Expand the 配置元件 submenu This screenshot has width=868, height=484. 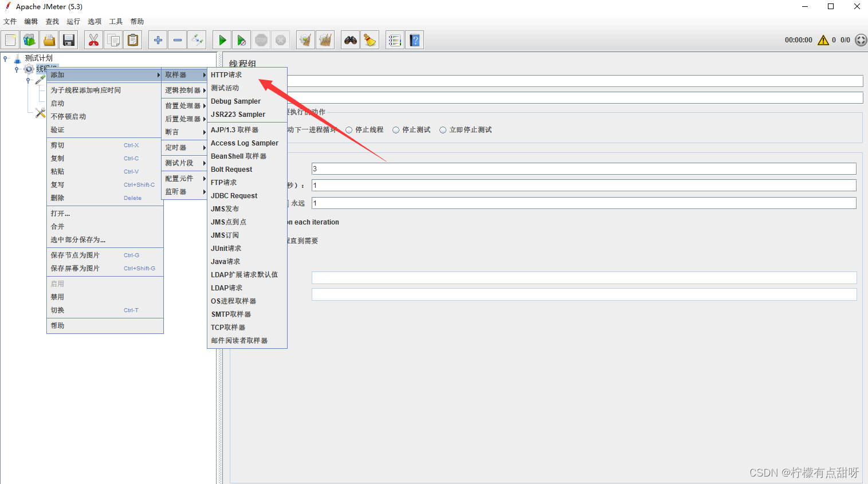(184, 179)
